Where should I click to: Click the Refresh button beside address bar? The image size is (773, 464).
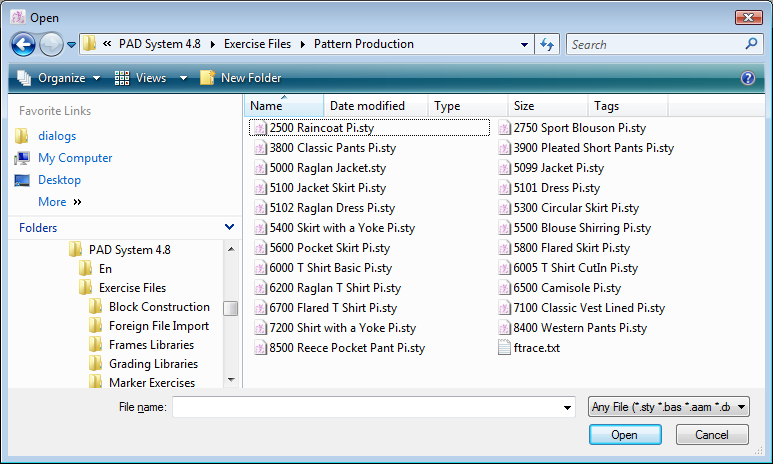[x=547, y=44]
